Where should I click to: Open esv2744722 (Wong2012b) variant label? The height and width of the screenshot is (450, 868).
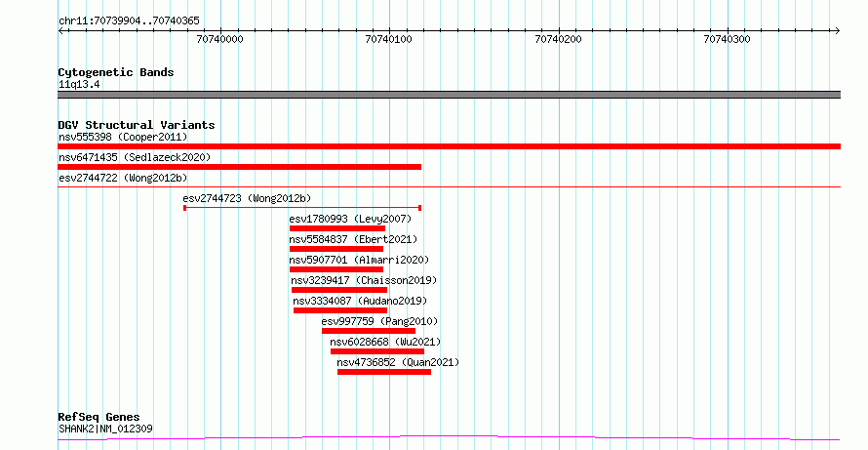(123, 178)
